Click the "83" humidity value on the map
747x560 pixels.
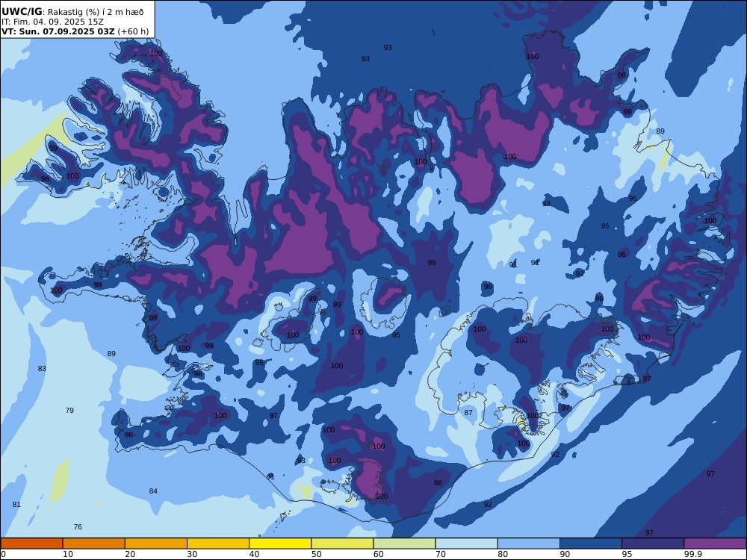coord(42,369)
